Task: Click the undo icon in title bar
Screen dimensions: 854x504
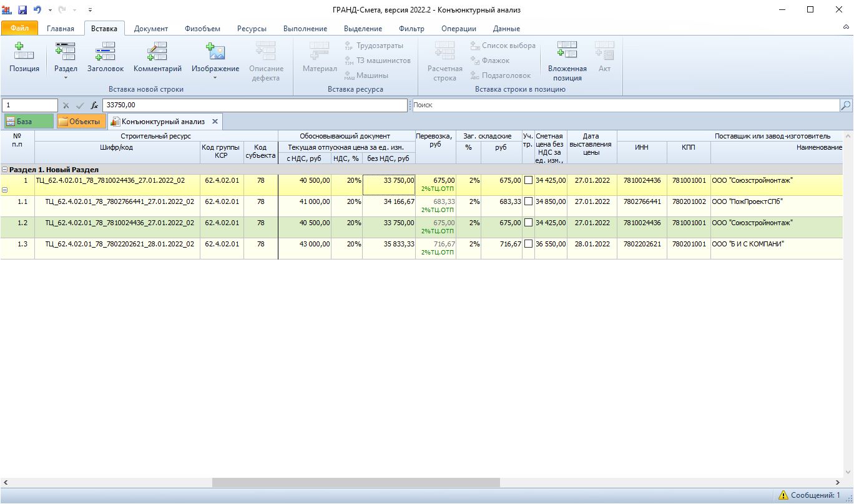Action: [38, 10]
